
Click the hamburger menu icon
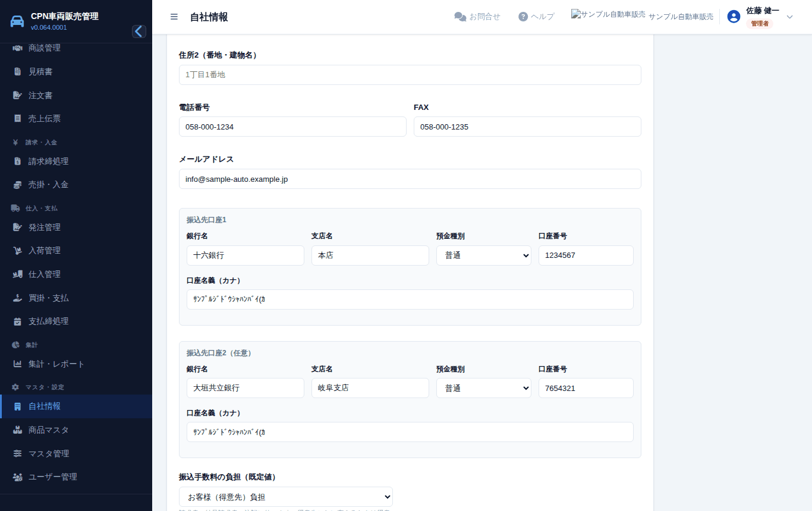pyautogui.click(x=174, y=17)
